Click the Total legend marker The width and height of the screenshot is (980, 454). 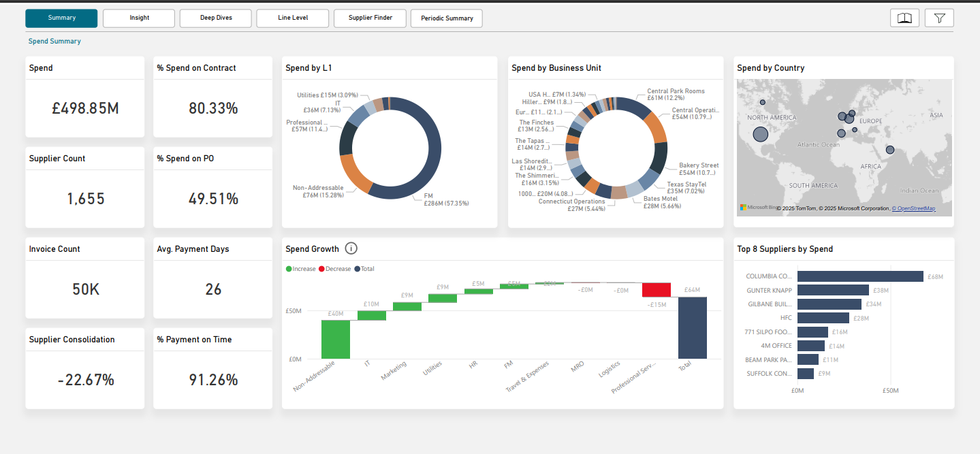[357, 269]
